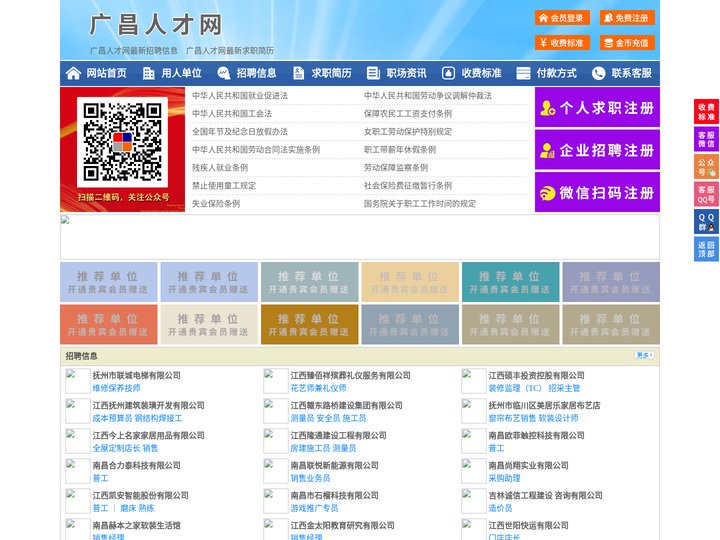Open 江西隆通建设工程有限公司 company link
Viewport: 720px width, 540px height.
click(338, 435)
